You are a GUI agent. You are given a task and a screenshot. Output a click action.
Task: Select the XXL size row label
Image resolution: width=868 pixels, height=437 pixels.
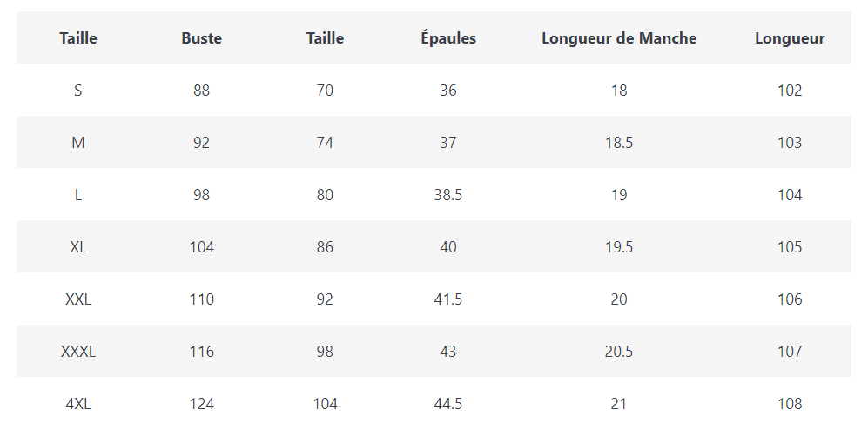(78, 299)
